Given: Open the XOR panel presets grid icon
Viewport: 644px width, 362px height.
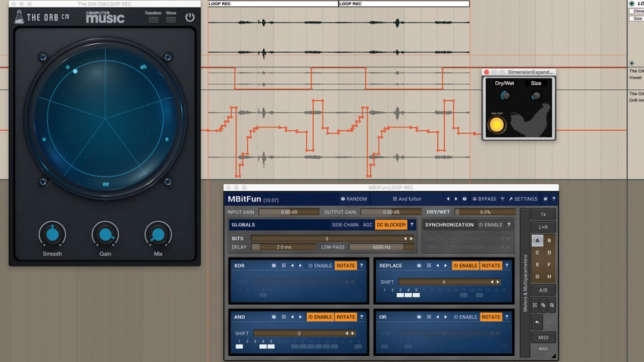Looking at the screenshot, I should 284,266.
